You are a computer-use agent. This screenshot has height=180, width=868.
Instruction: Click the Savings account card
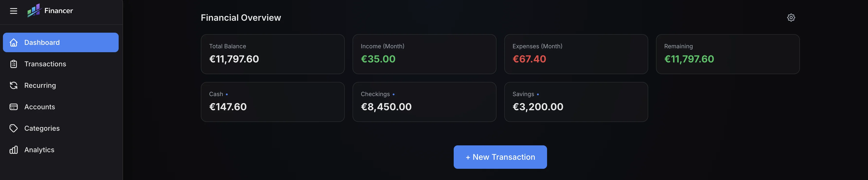[x=576, y=102]
